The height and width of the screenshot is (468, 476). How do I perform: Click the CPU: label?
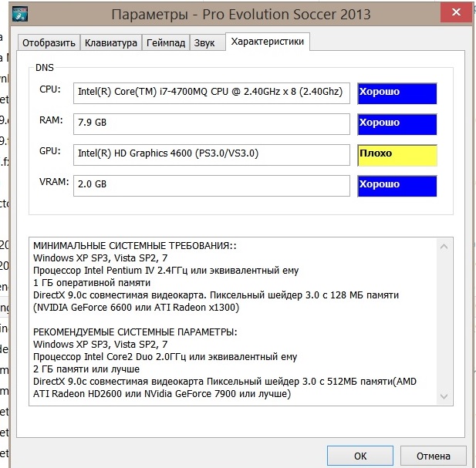(50, 89)
